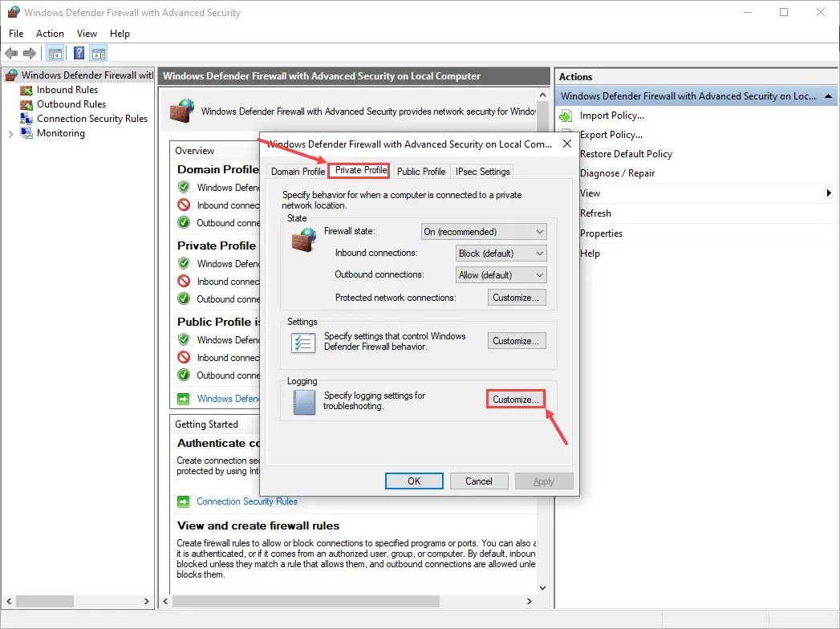Open the Connection Security Rules link under Getting Started

(x=247, y=501)
